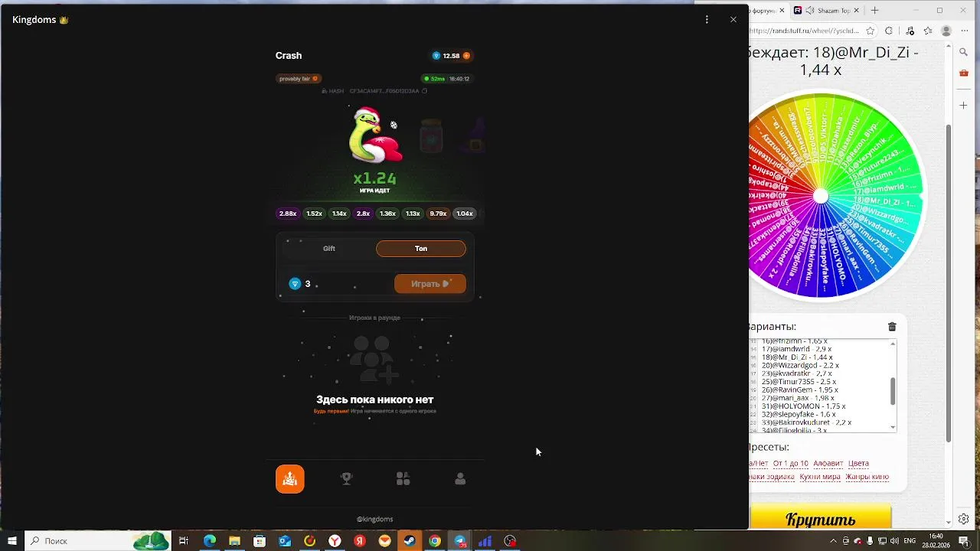980x551 pixels.
Task: Open the notification center icon in the tray
Action: click(964, 541)
